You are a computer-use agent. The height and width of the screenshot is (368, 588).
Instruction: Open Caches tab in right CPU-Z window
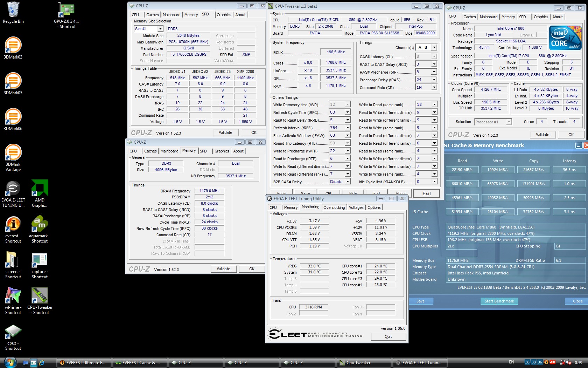pos(469,17)
